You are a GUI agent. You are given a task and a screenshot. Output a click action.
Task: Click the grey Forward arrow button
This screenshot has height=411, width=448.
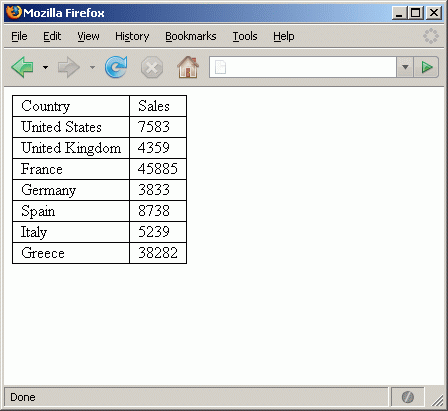click(69, 67)
